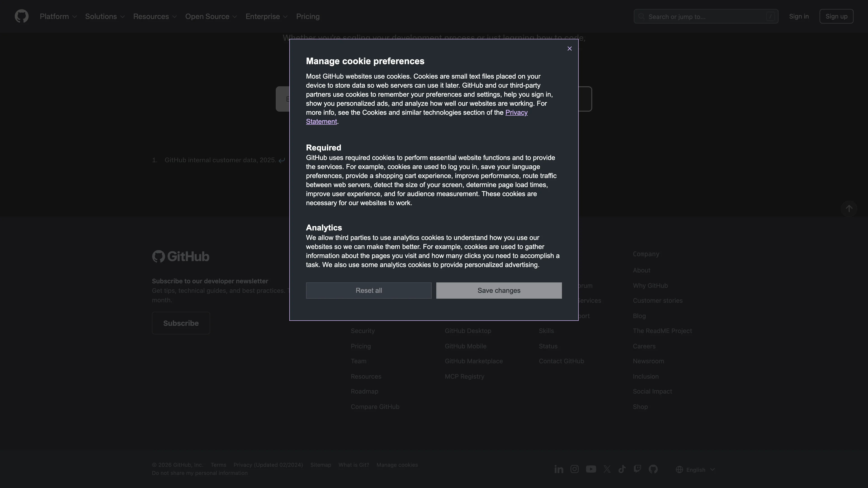Open GitHub Mobile footer link
Viewport: 868px width, 488px height.
[x=466, y=346]
